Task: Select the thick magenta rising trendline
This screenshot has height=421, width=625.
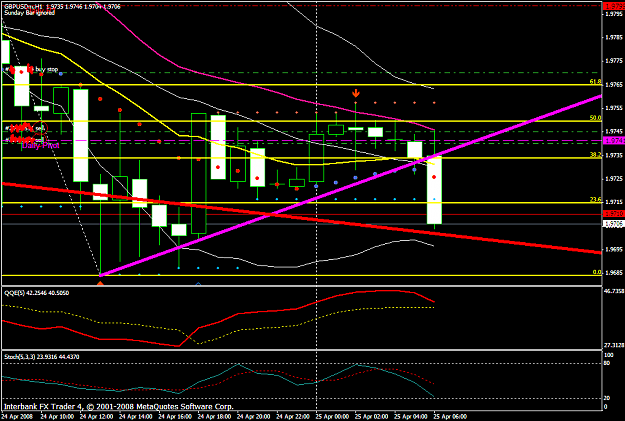Action: (x=351, y=185)
